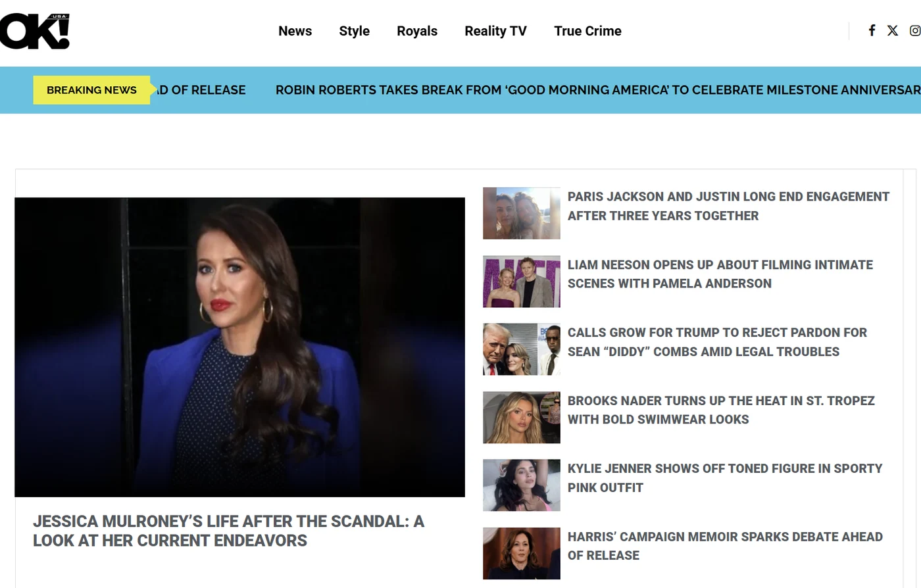Image resolution: width=921 pixels, height=588 pixels.
Task: Read Jessica Mulroney's life after scandal headline
Action: [228, 531]
